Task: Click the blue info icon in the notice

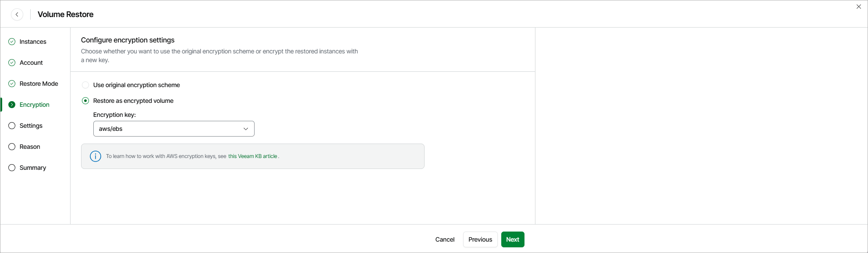Action: click(96, 156)
